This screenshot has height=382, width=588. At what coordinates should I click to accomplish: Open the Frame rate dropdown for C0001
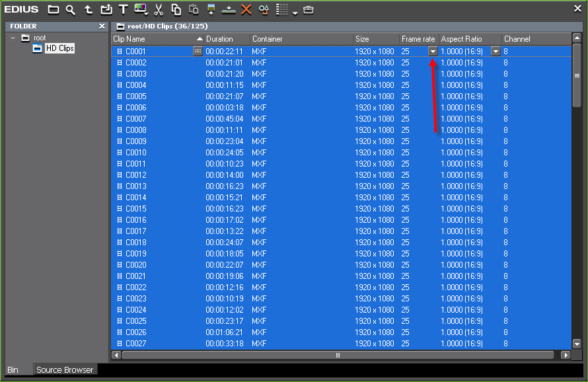point(433,52)
